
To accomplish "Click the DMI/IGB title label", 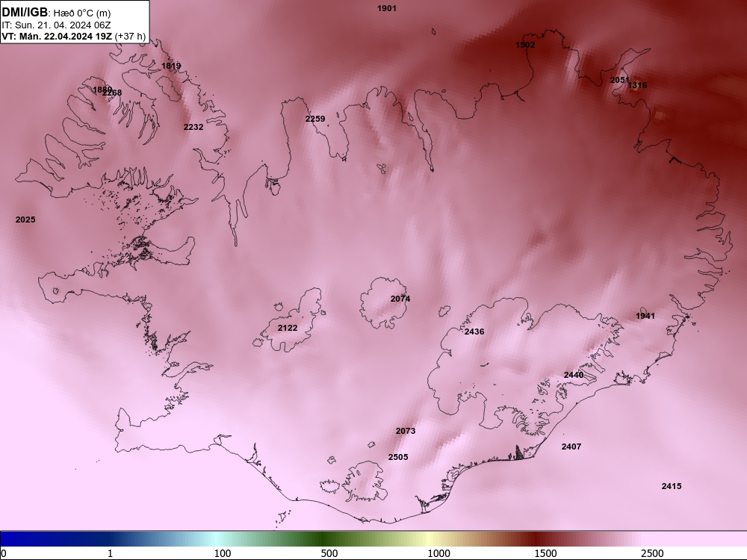I will [x=25, y=12].
